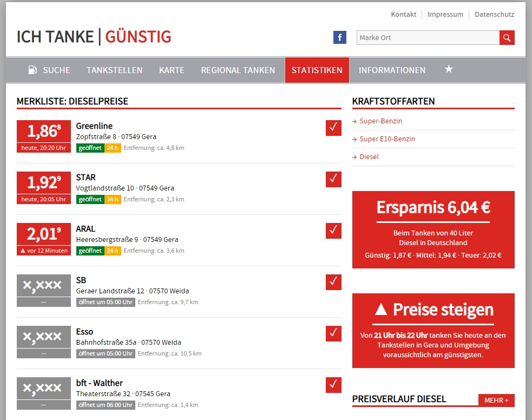Open the Greenline station name
The image size is (532, 420).
[x=94, y=126]
